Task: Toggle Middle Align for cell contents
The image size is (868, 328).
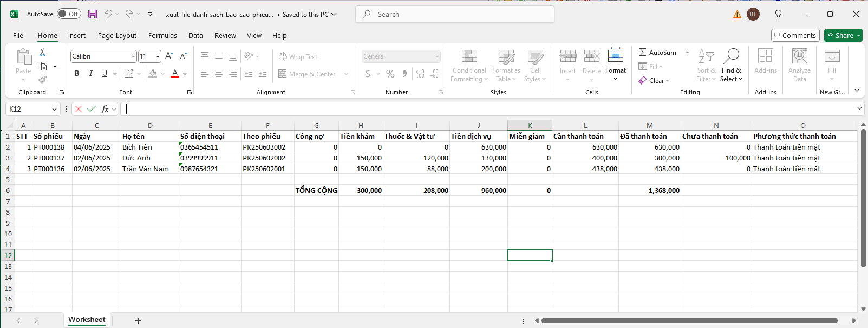Action: click(219, 56)
